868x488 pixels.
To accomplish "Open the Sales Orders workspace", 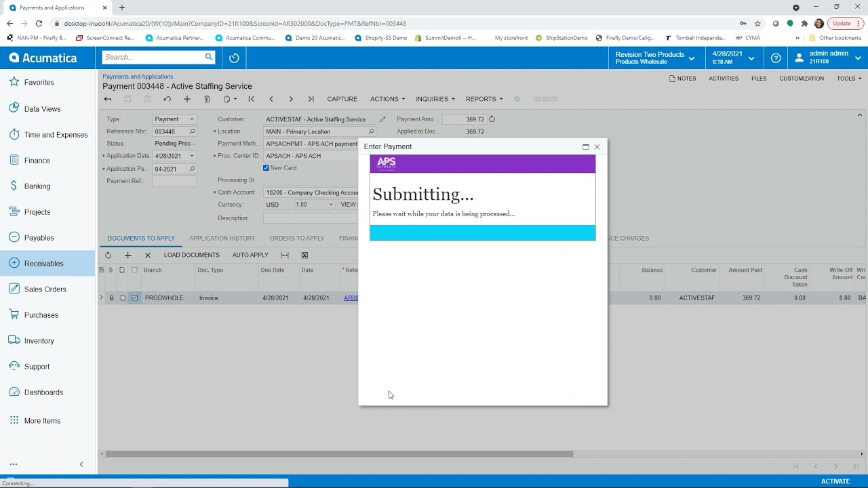I will 45,289.
